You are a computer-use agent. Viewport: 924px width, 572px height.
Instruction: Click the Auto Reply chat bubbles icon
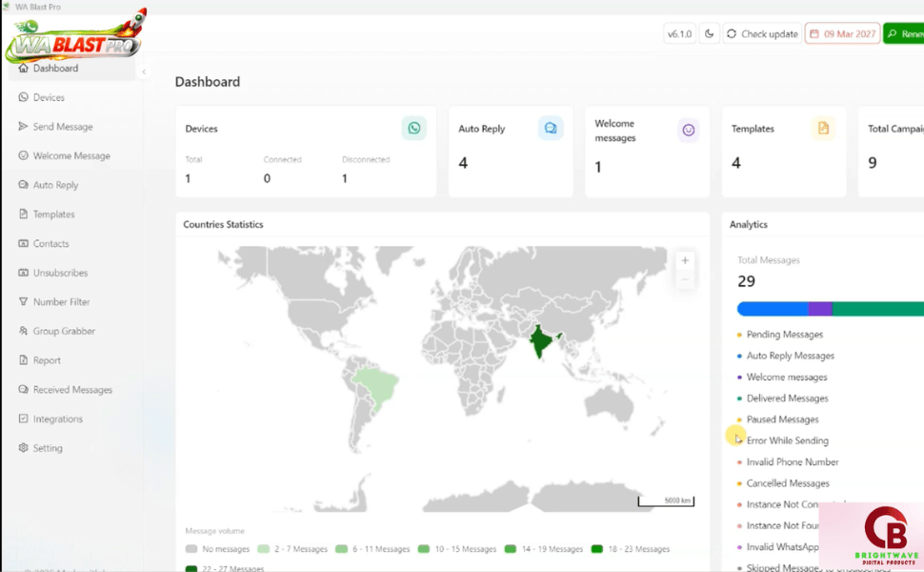551,129
